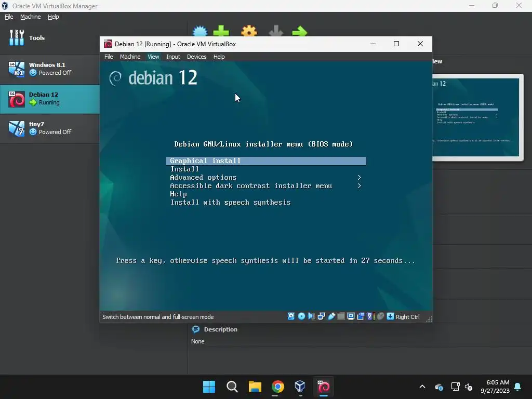Open Google Chrome from taskbar
Viewport: 532px width, 399px height.
click(x=277, y=387)
